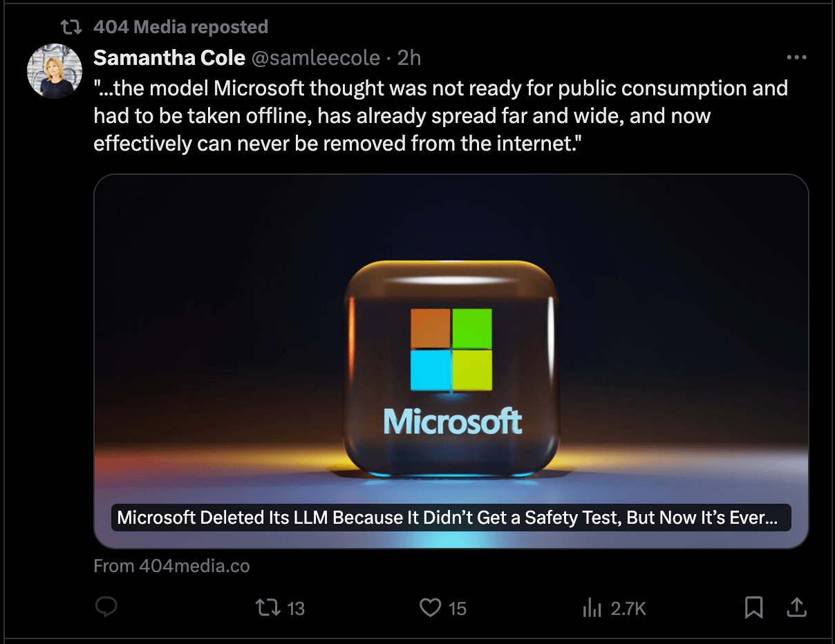
Task: Click the 2.7K views count
Action: click(628, 608)
